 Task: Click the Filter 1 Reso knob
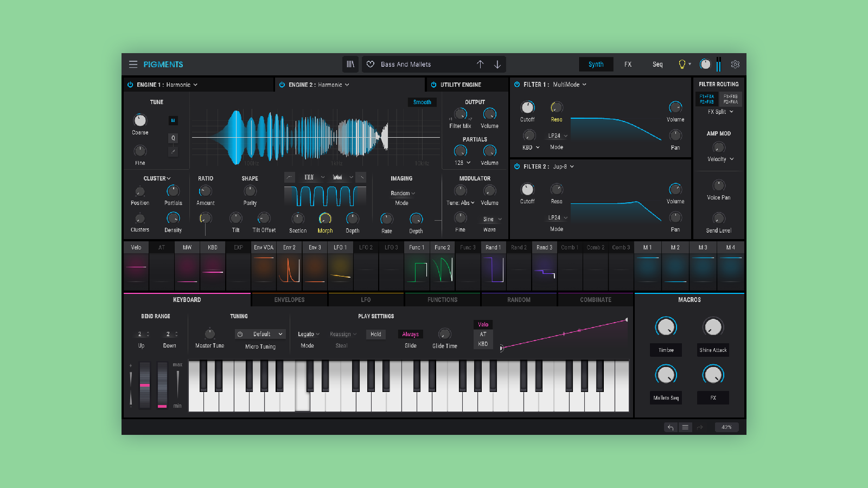pyautogui.click(x=557, y=107)
